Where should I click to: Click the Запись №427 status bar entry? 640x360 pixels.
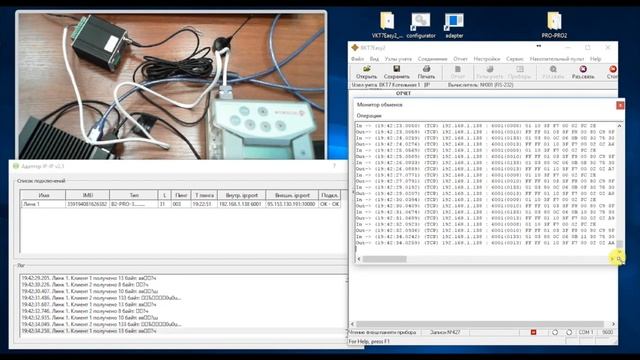tap(445, 332)
